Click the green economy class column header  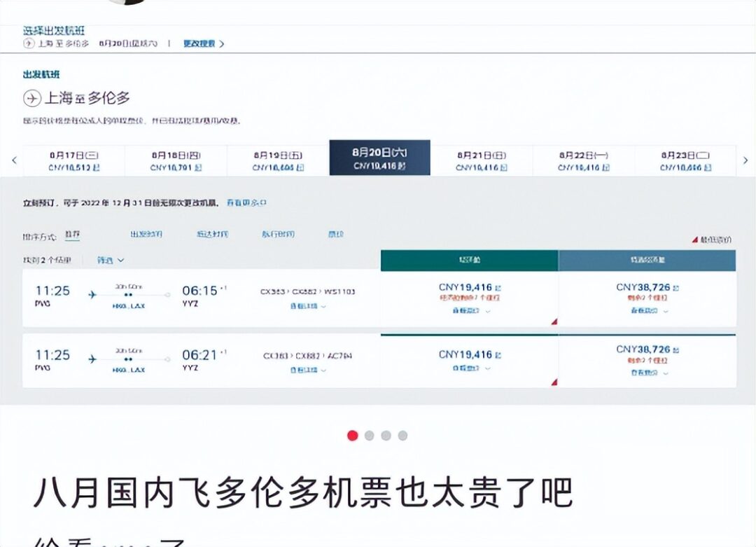469,260
